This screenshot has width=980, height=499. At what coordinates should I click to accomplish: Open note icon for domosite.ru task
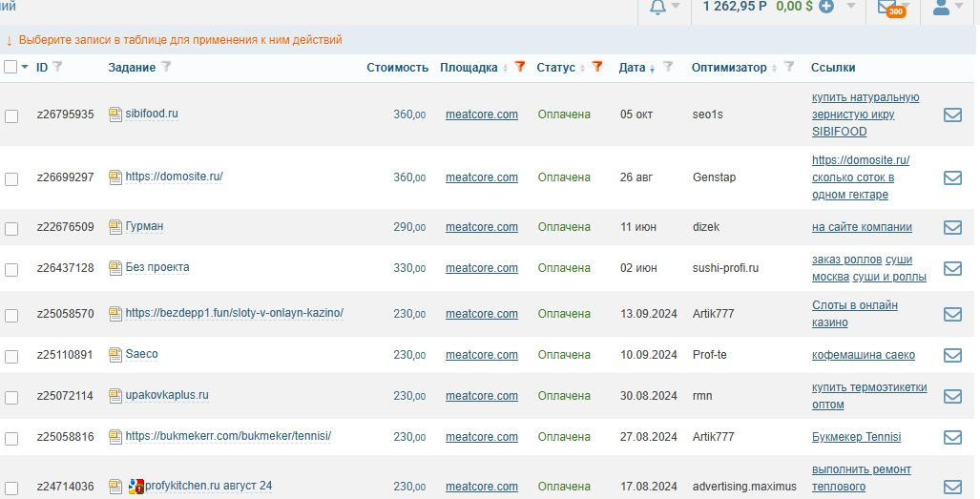point(115,177)
